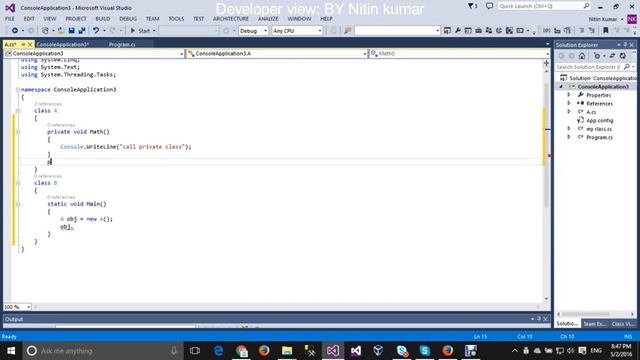Click the Quick Launch search field
Image resolution: width=640 pixels, height=360 pixels.
tap(544, 6)
